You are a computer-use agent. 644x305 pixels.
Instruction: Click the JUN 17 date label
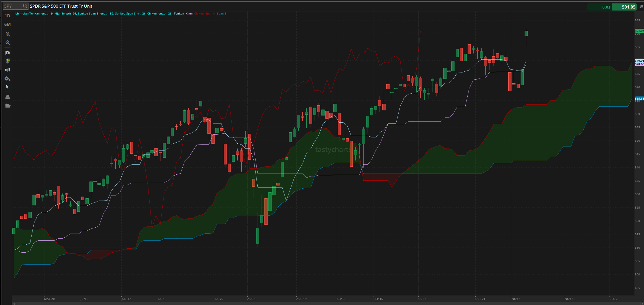click(126, 299)
